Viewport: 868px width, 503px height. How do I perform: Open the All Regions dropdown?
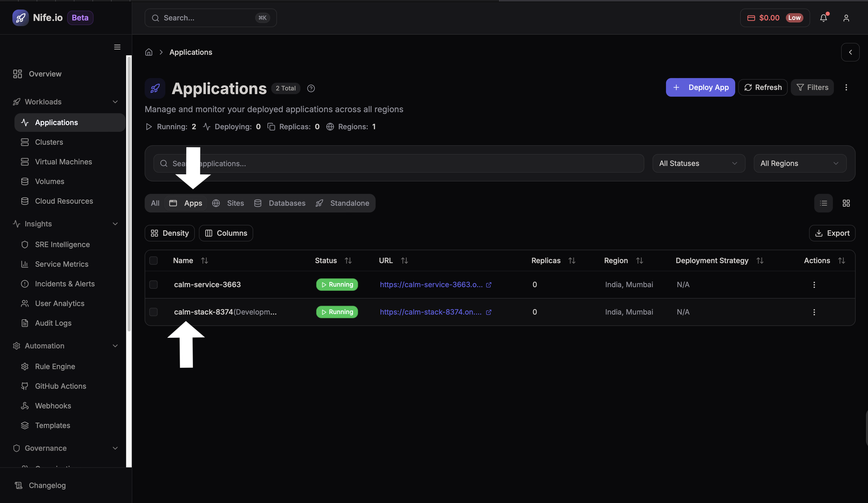(x=800, y=163)
